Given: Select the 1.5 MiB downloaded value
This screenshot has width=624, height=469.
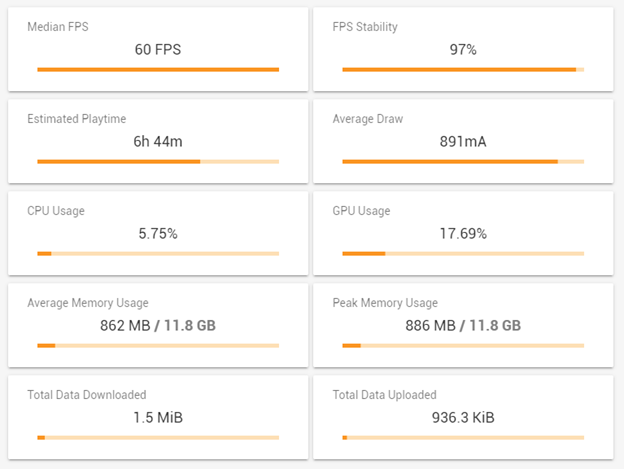Looking at the screenshot, I should [x=158, y=417].
